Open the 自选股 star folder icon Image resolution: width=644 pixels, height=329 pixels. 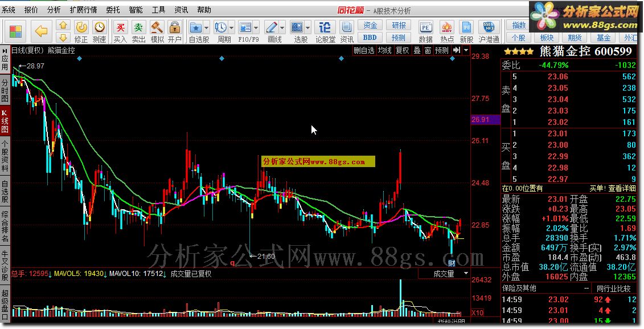click(x=195, y=27)
